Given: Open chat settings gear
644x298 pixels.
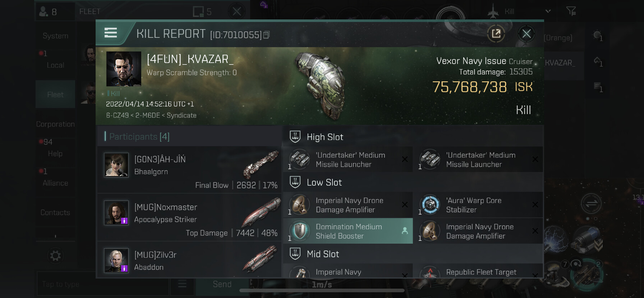Looking at the screenshot, I should pos(55,256).
